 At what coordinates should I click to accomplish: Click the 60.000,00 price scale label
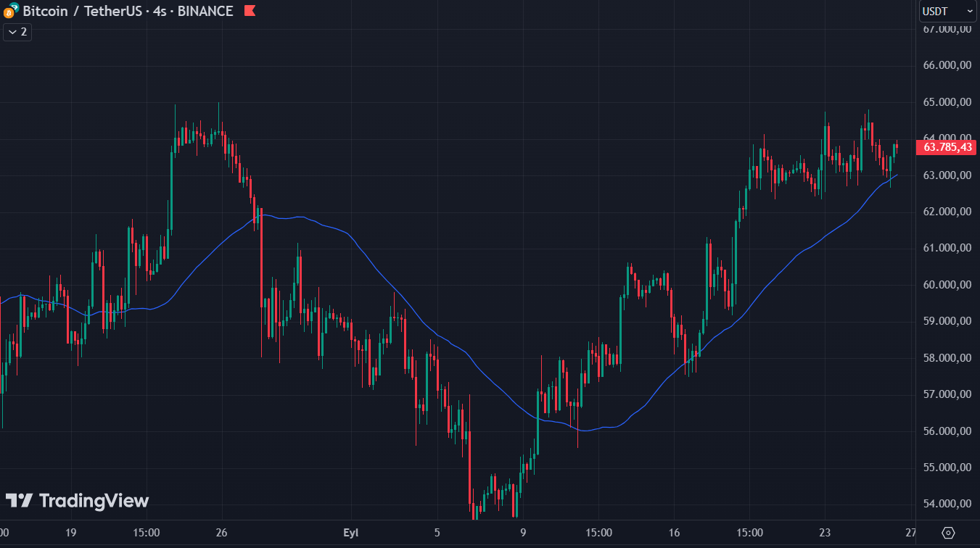click(x=947, y=285)
